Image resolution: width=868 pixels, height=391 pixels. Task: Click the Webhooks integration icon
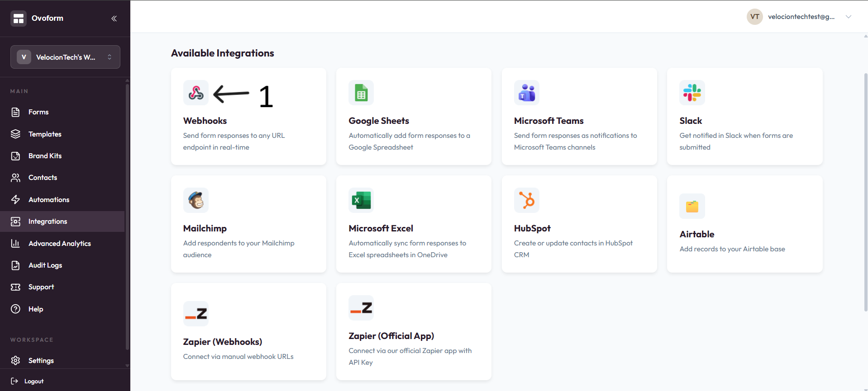(196, 93)
